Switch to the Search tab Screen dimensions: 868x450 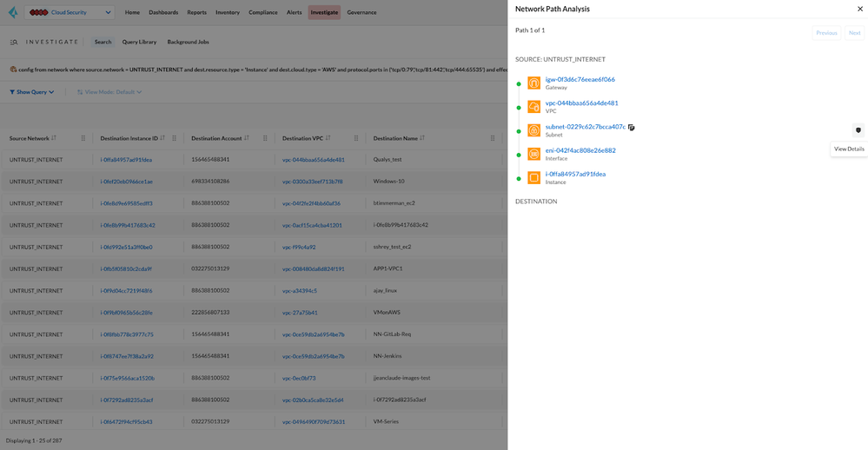click(103, 42)
